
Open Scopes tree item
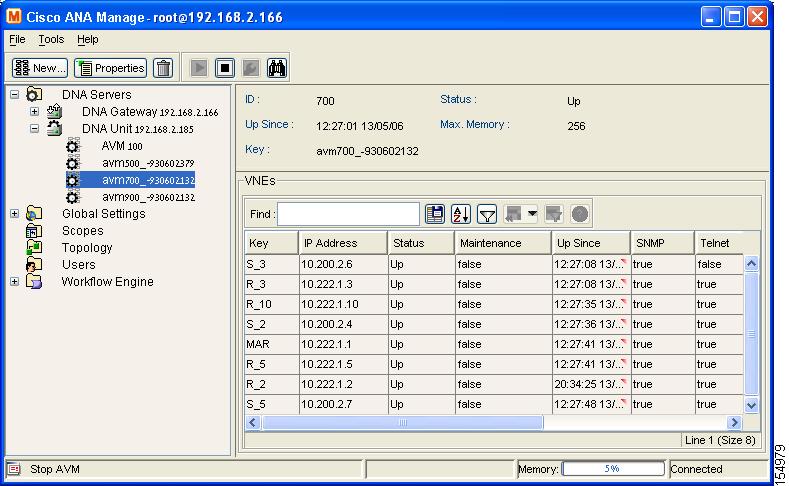coord(83,231)
